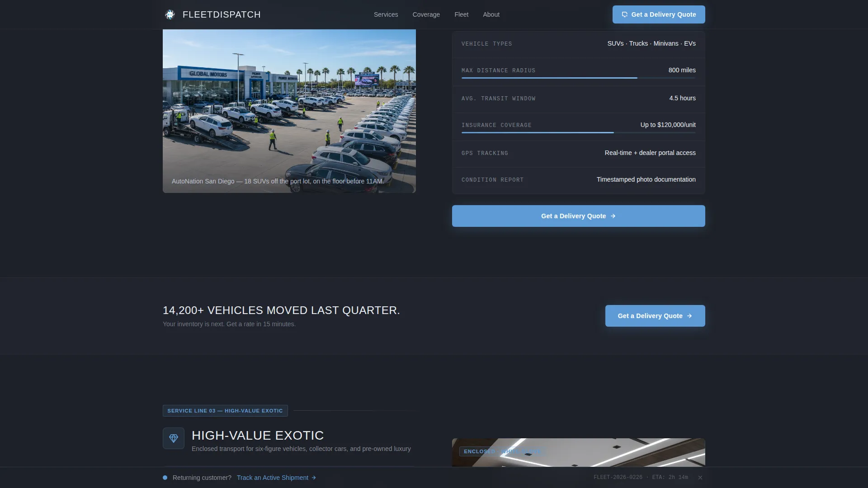Click the GPS Tracking label
Screen dimensions: 868x488
485,153
